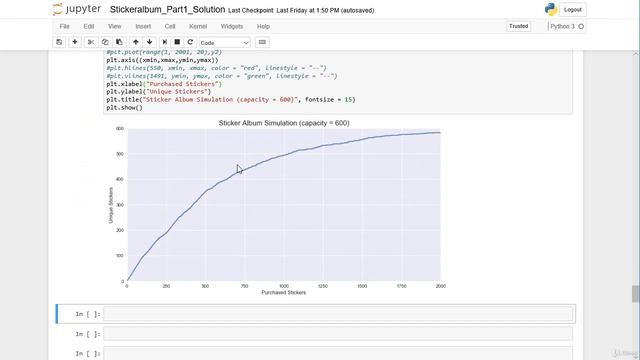Click the Last Checkpoint autosaved text
Image resolution: width=640 pixels, height=360 pixels.
(x=301, y=11)
